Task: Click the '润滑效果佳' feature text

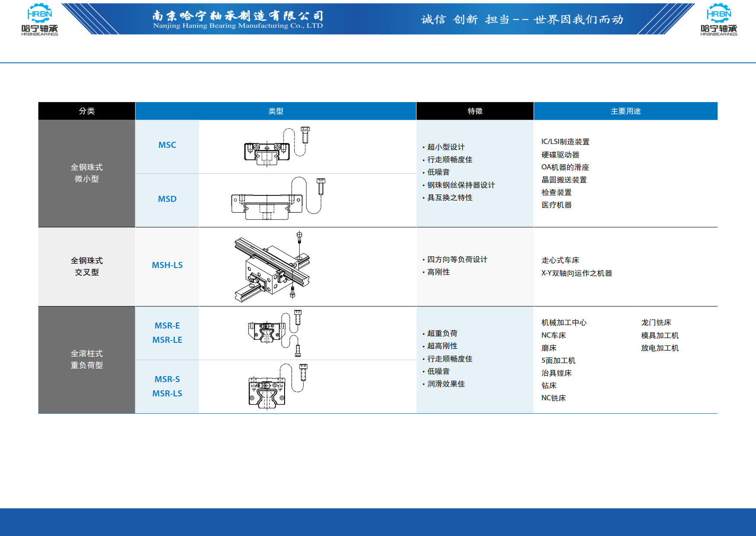Action: pos(446,384)
